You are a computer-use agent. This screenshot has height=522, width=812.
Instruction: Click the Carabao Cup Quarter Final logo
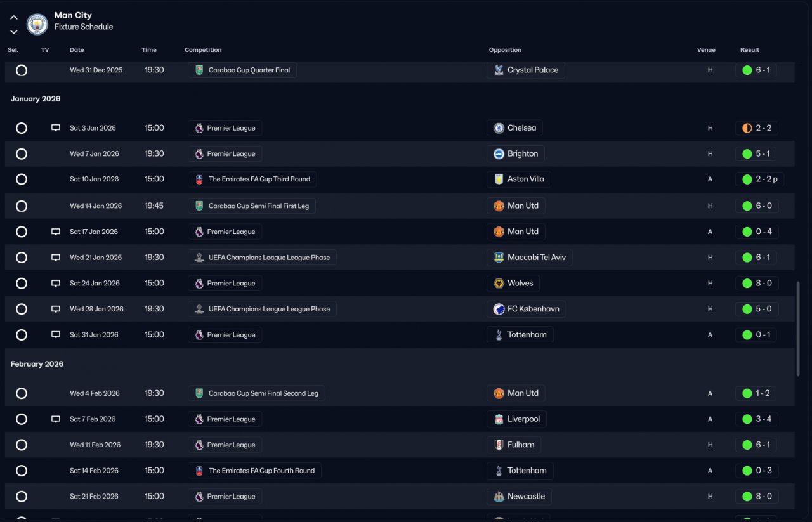pyautogui.click(x=199, y=70)
